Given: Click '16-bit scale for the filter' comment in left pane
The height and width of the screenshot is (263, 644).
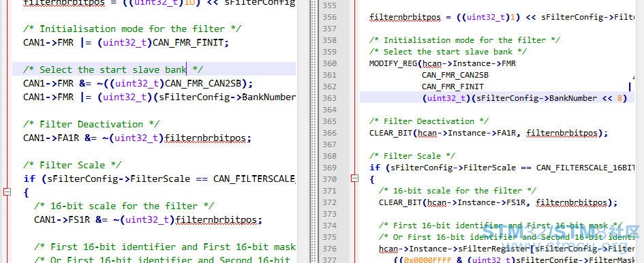Looking at the screenshot, I should click(x=124, y=206).
